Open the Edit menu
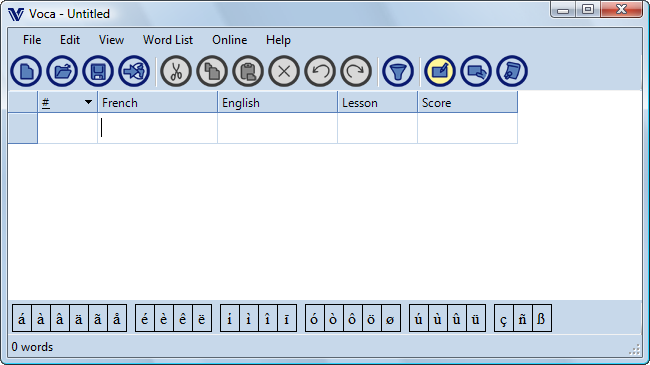The width and height of the screenshot is (650, 365). coord(70,40)
